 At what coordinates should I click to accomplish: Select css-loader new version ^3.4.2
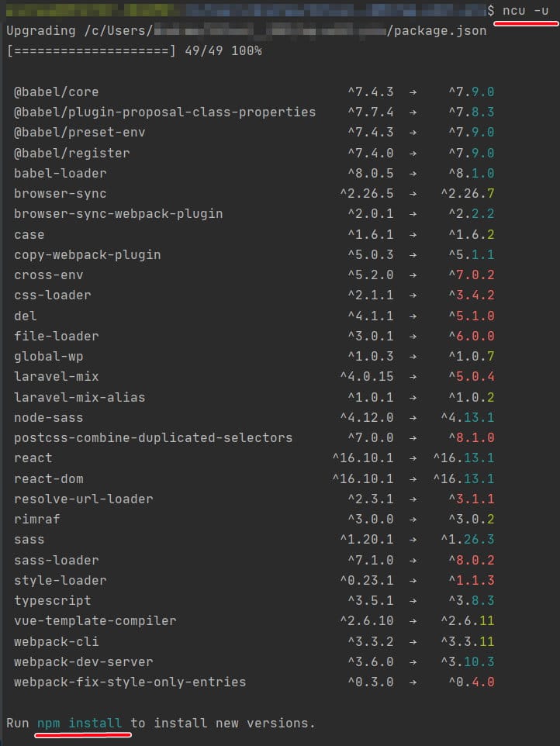[472, 295]
